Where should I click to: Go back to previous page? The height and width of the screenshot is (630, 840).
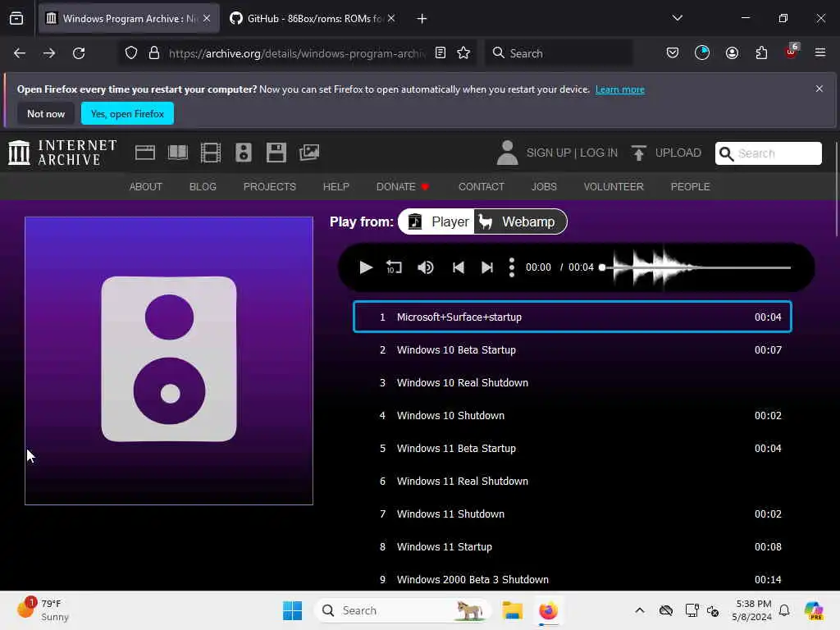click(x=20, y=53)
